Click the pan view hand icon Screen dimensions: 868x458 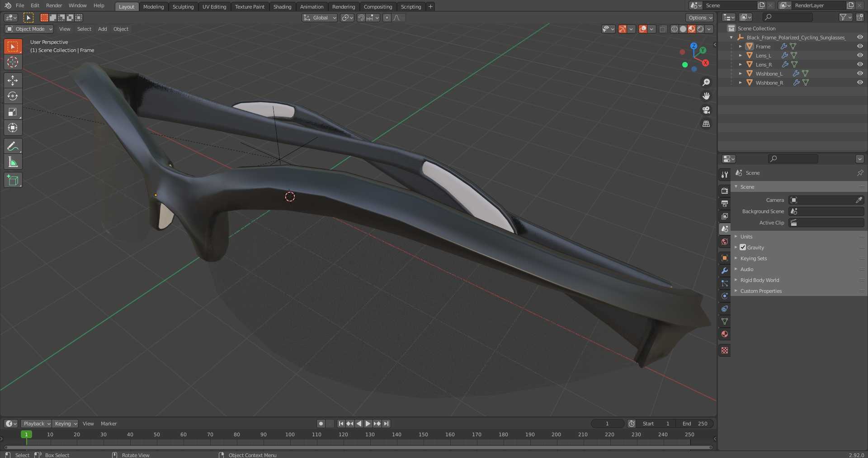[x=706, y=96]
